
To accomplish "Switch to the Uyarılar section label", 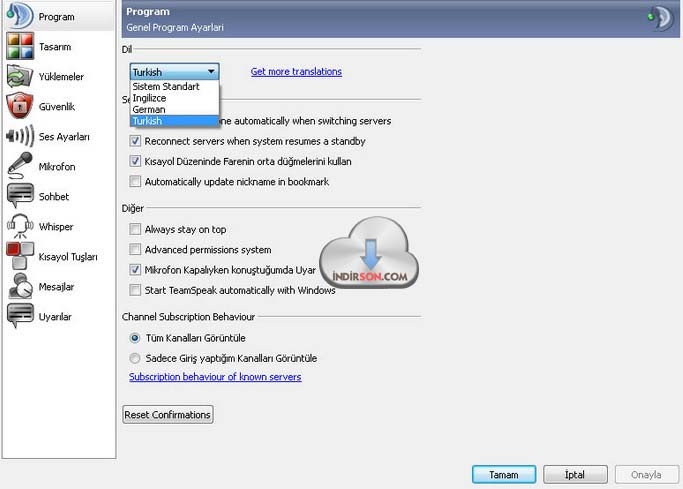I will click(x=55, y=317).
